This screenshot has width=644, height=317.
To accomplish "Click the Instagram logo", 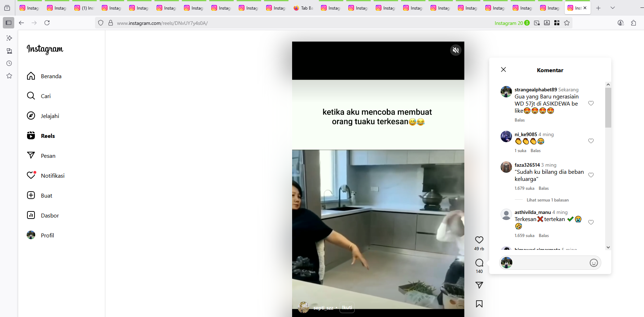I will 45,49.
